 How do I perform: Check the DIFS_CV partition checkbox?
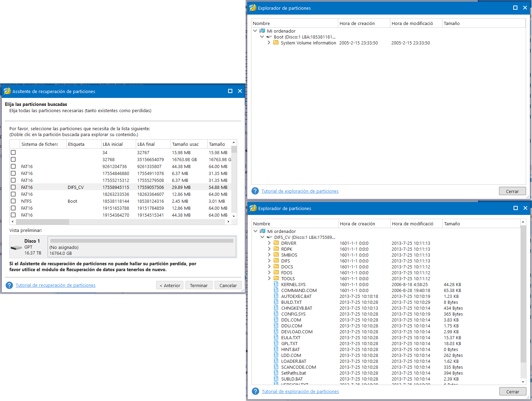tap(13, 187)
